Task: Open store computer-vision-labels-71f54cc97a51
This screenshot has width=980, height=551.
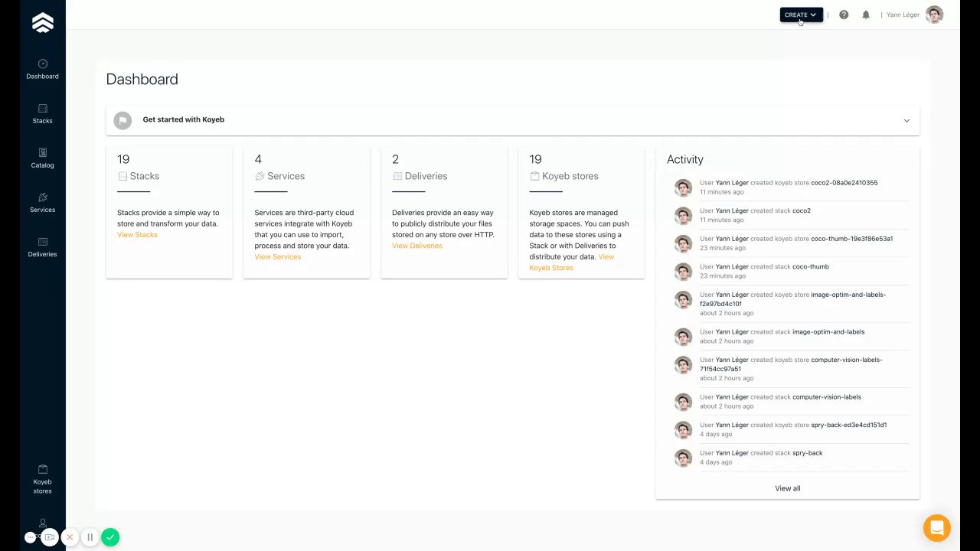Action: coord(791,364)
